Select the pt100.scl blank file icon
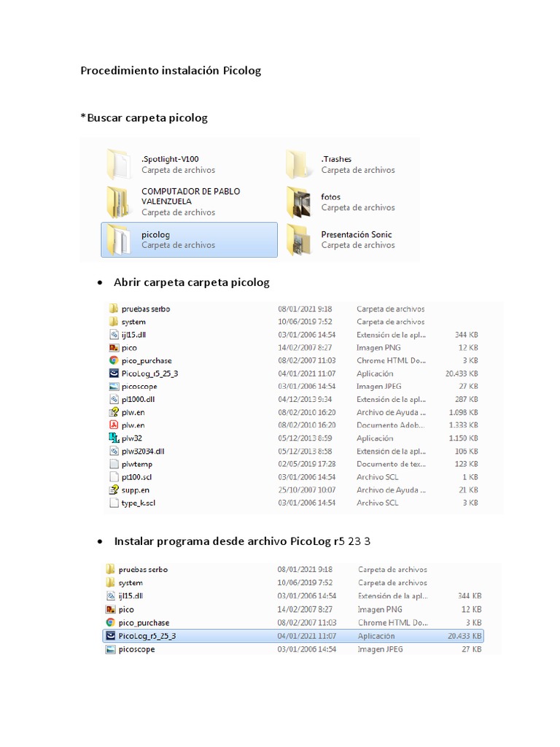 (x=114, y=477)
